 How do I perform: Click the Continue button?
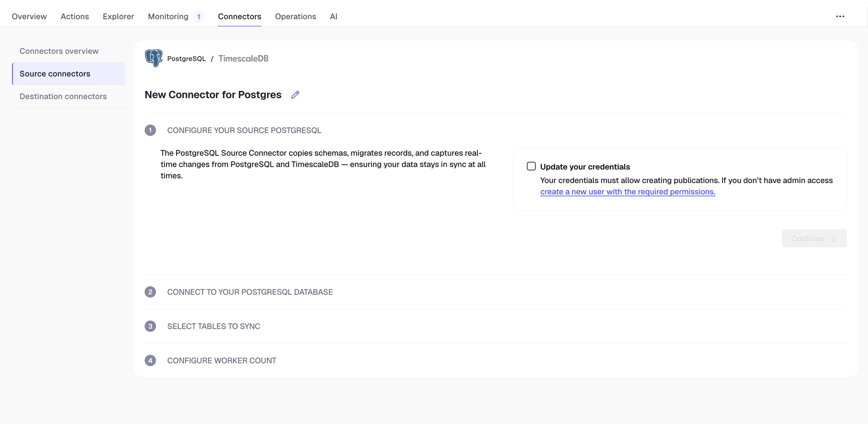point(814,238)
